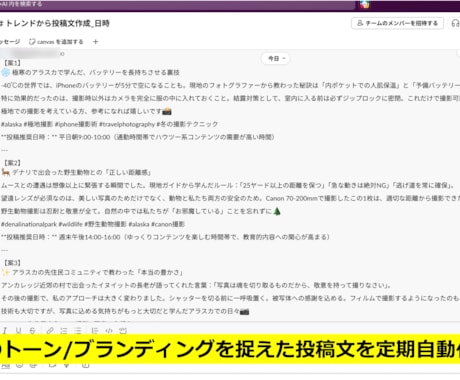The height and width of the screenshot is (380, 460).
Task: Click the line アラスカの先住民コミュニティで教わった「本当の豊かさ」
Action: click(x=98, y=272)
